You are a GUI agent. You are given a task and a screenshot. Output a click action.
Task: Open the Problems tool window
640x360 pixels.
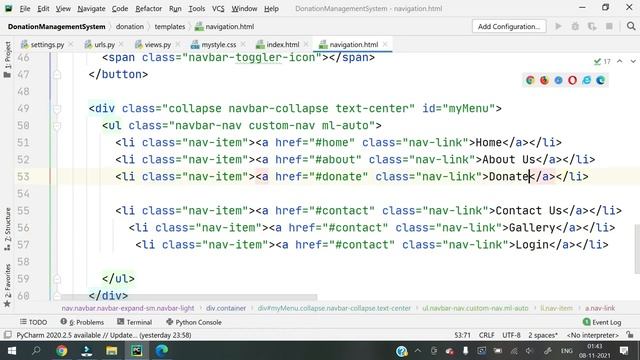pos(82,322)
